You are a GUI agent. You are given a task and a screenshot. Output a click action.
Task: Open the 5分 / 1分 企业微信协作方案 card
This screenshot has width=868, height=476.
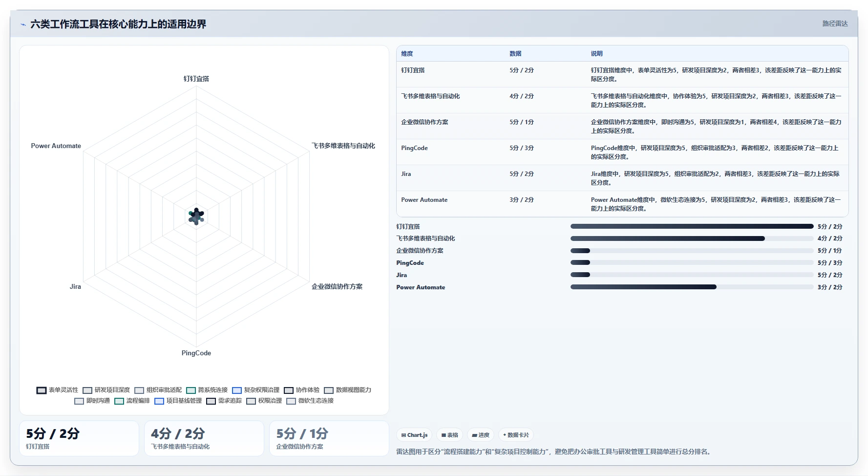pos(329,438)
